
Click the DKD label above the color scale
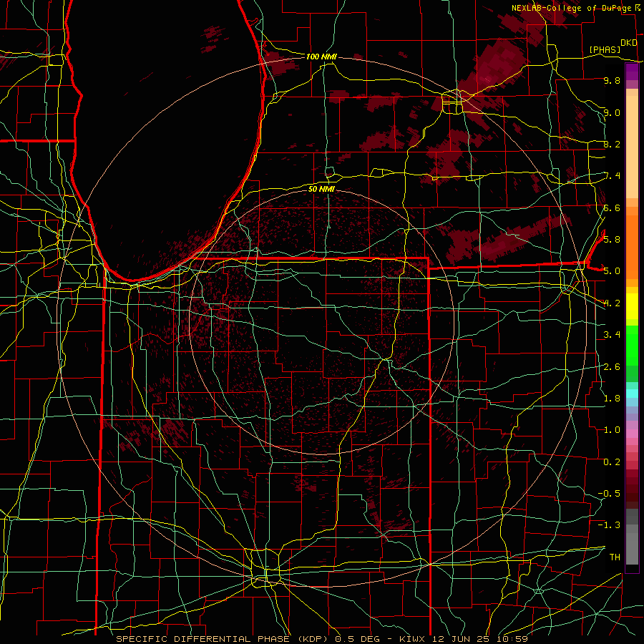(x=629, y=43)
